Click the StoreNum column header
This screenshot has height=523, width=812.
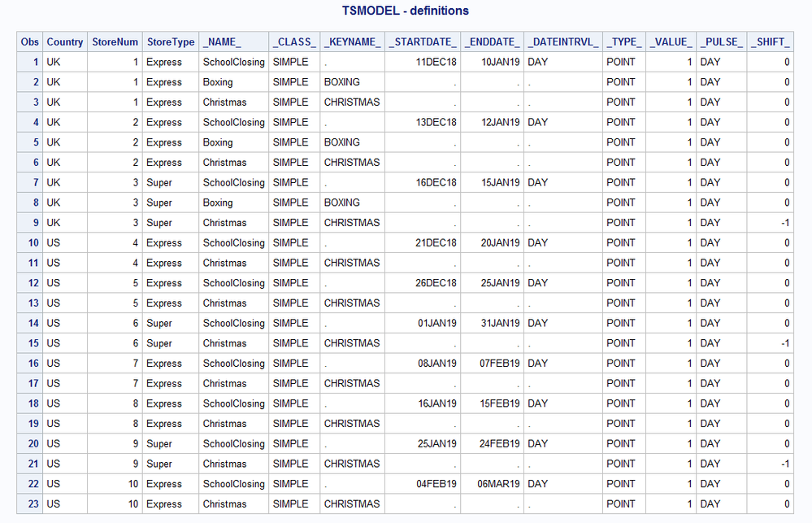[115, 42]
